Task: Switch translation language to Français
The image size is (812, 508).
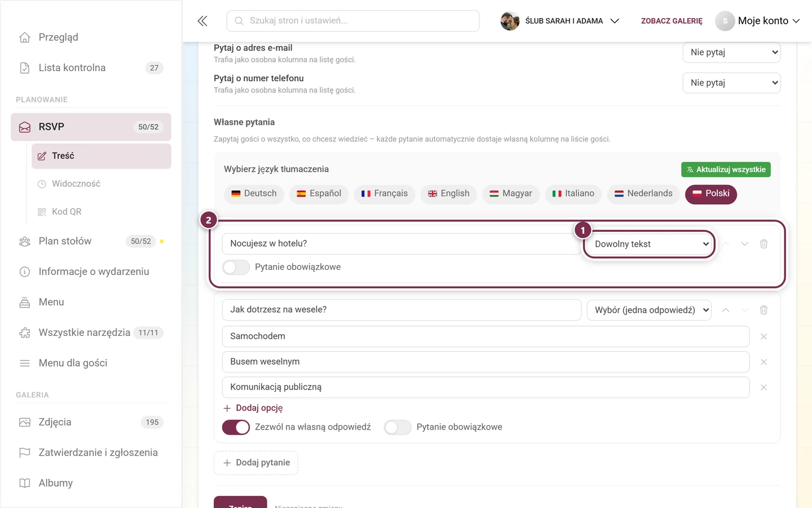Action: (385, 194)
